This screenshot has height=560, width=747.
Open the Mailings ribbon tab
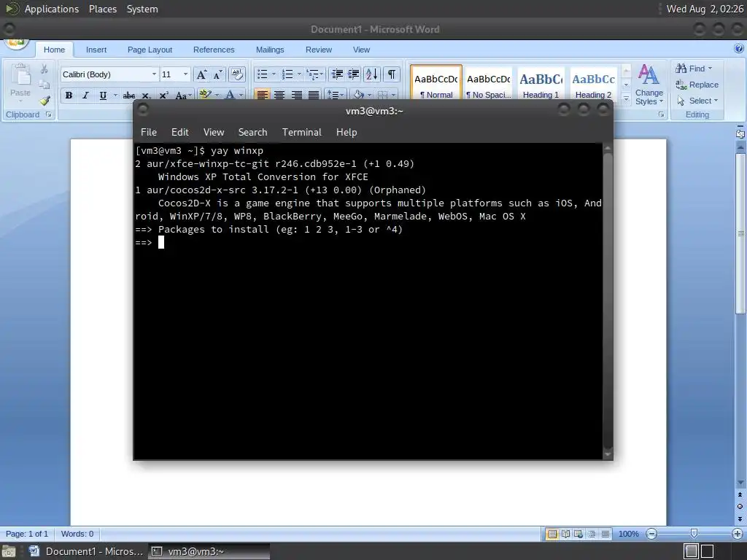pos(270,50)
